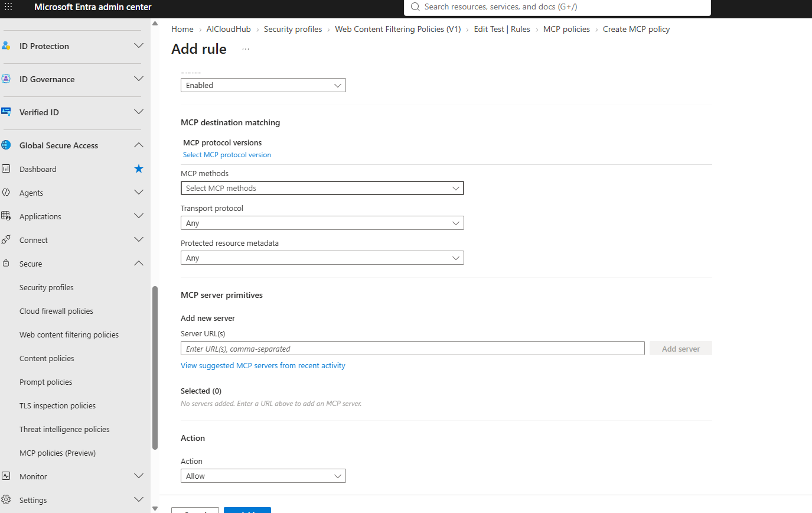The height and width of the screenshot is (513, 812).
Task: Expand the Monitor chevron
Action: (139, 476)
